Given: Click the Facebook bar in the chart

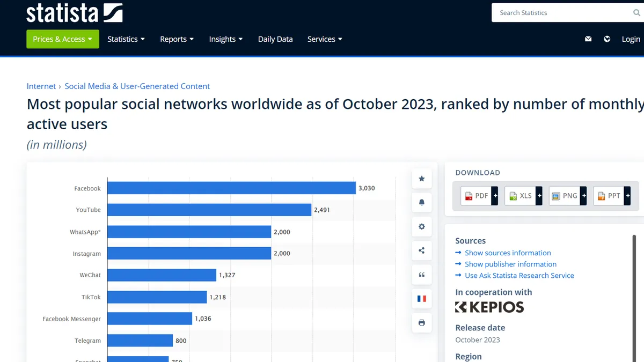Looking at the screenshot, I should 232,188.
